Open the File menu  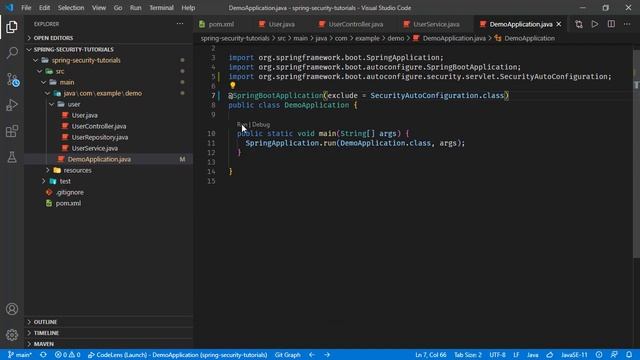point(26,8)
